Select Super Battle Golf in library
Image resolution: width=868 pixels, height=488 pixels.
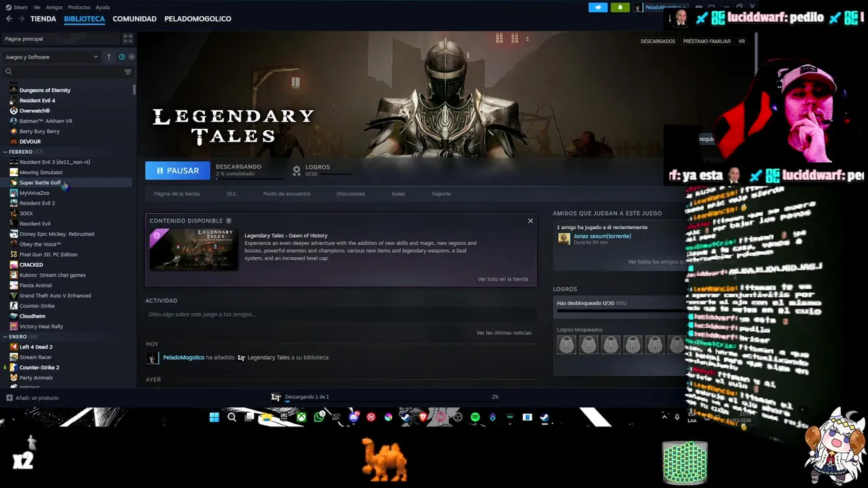point(40,183)
